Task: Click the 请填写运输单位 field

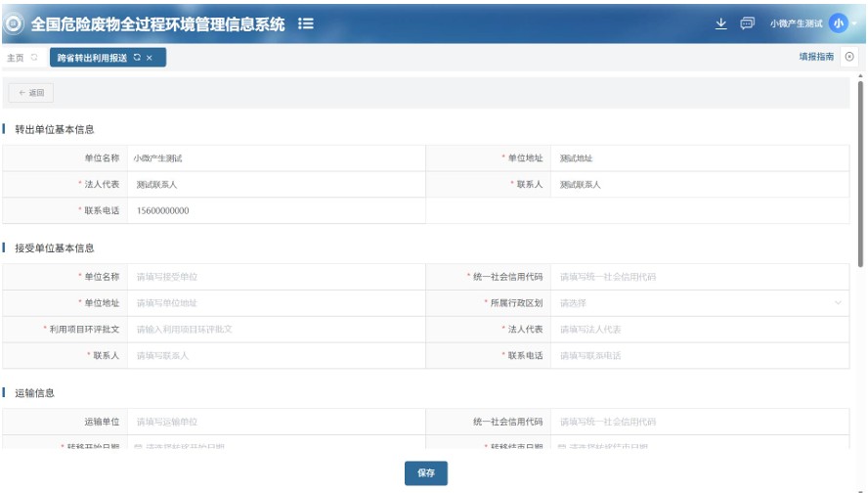Action: click(277, 422)
